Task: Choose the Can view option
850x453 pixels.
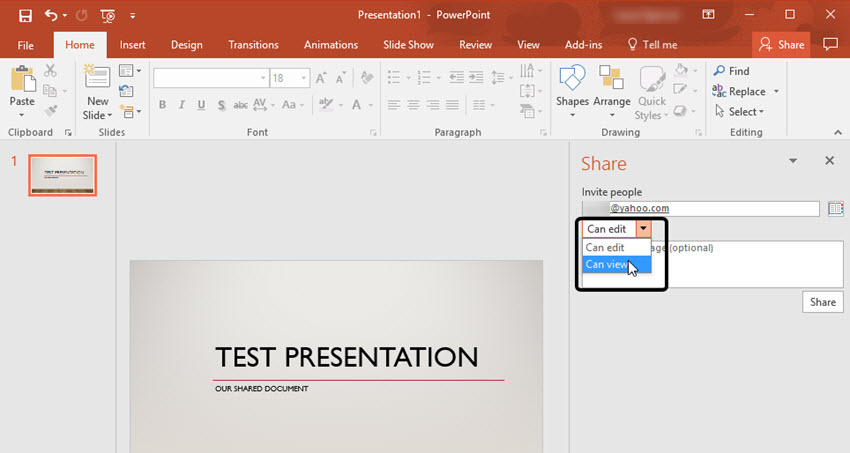Action: 617,264
